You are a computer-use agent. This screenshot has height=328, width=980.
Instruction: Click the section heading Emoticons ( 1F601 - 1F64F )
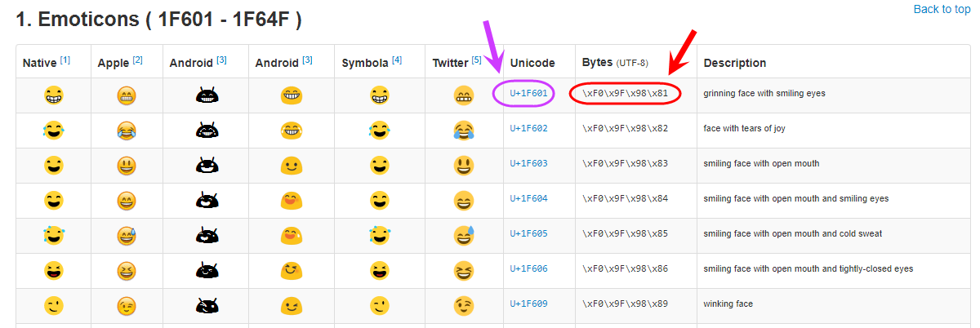point(159,20)
